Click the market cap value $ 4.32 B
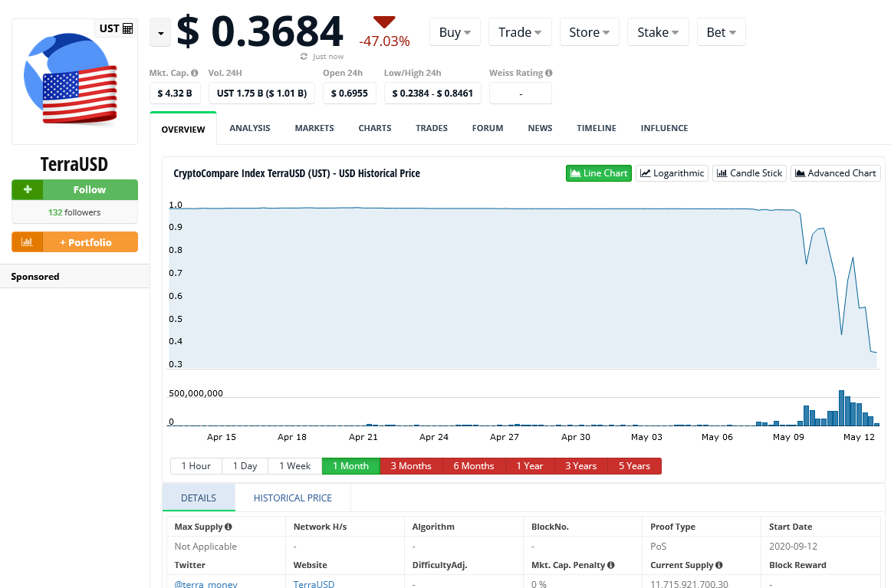The width and height of the screenshot is (891, 588). (175, 94)
